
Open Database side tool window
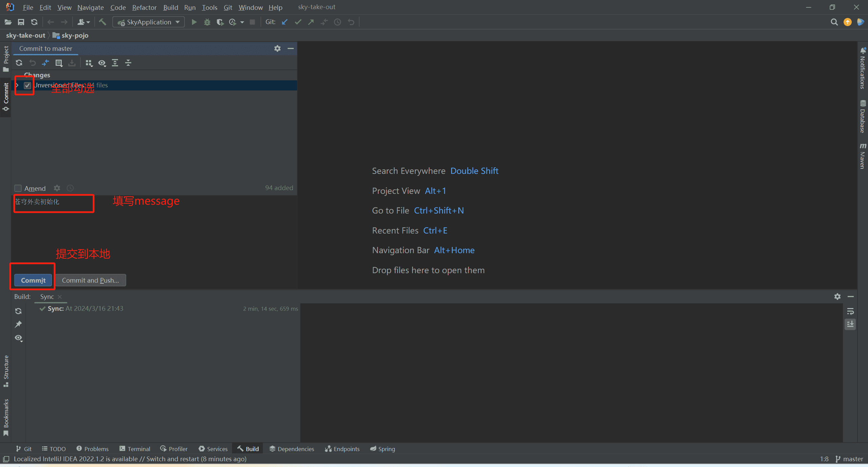(863, 116)
